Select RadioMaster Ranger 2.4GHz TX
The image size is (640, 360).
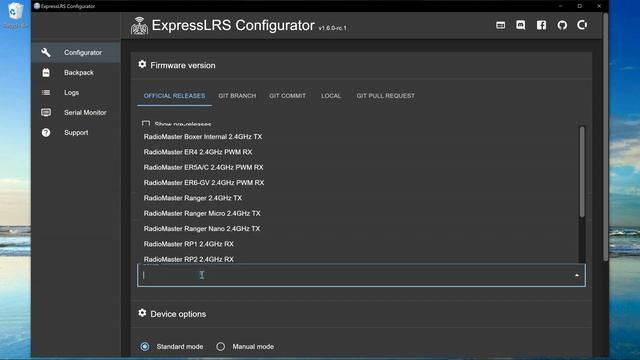[358, 198]
